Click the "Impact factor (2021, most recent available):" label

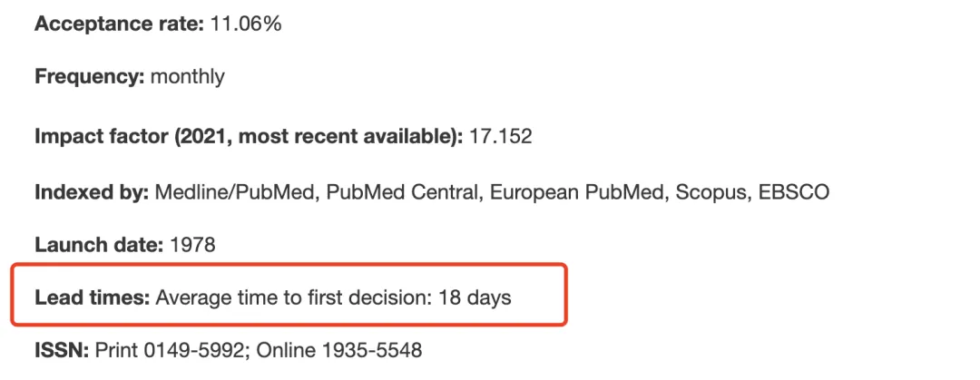coord(249,137)
